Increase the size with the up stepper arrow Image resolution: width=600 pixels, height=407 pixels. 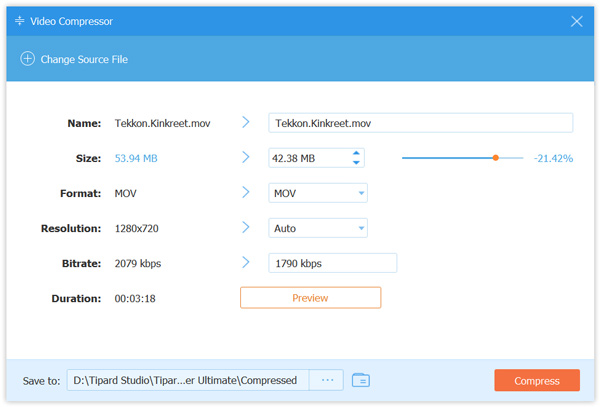356,153
